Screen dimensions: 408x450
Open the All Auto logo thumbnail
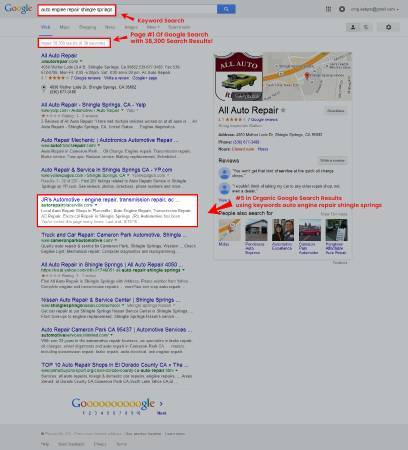(239, 76)
